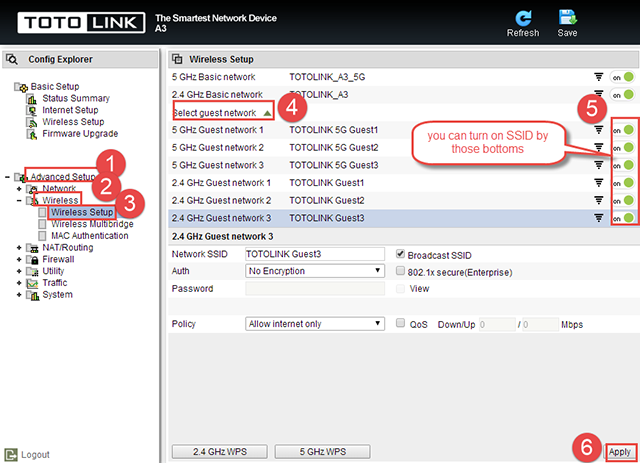The height and width of the screenshot is (463, 640).
Task: Click the QoS Up speed field
Action: pos(540,325)
